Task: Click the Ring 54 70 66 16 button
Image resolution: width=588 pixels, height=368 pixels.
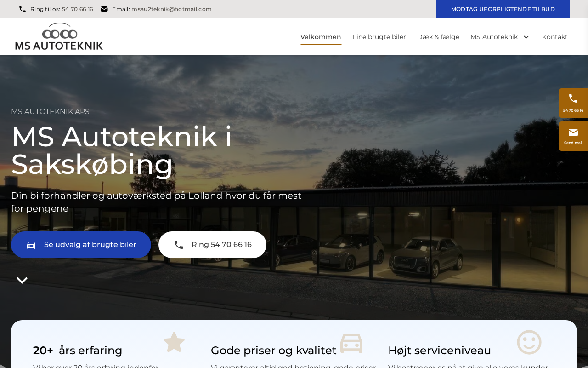Action: tap(212, 245)
